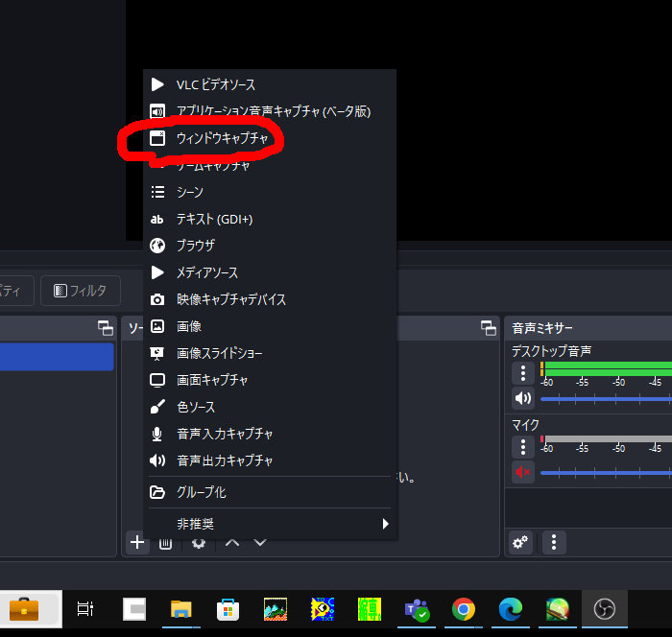Expand the 非推奨 submenu

tap(269, 524)
